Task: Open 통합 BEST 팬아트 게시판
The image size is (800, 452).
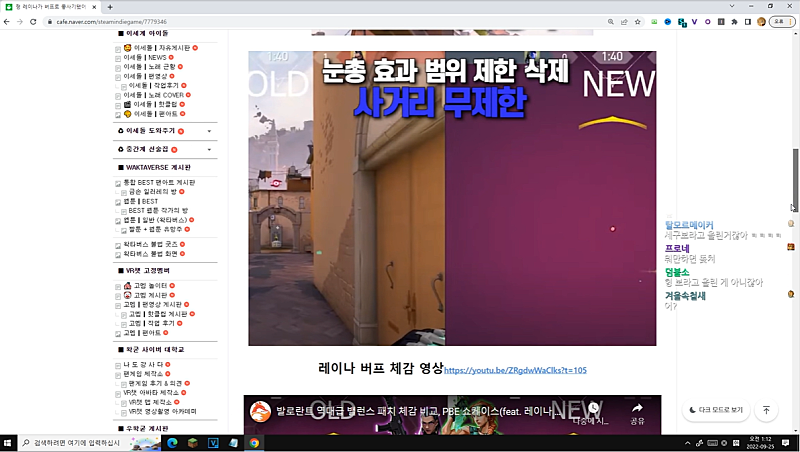Action: pos(159,183)
